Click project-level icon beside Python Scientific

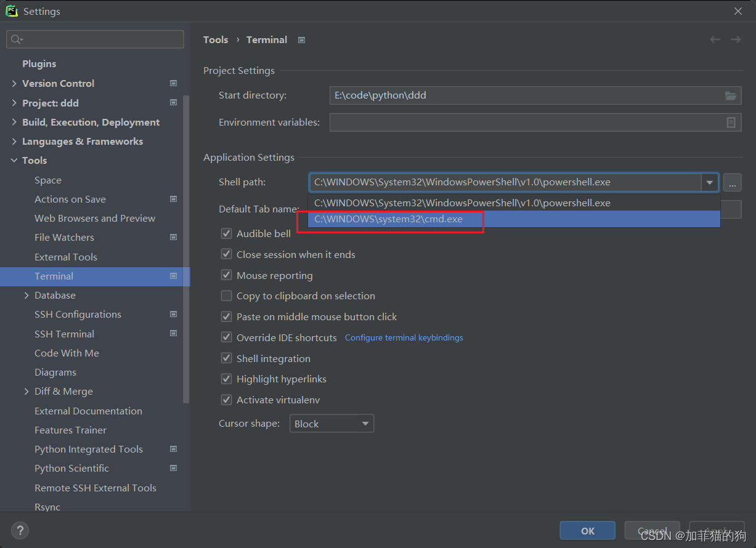173,468
